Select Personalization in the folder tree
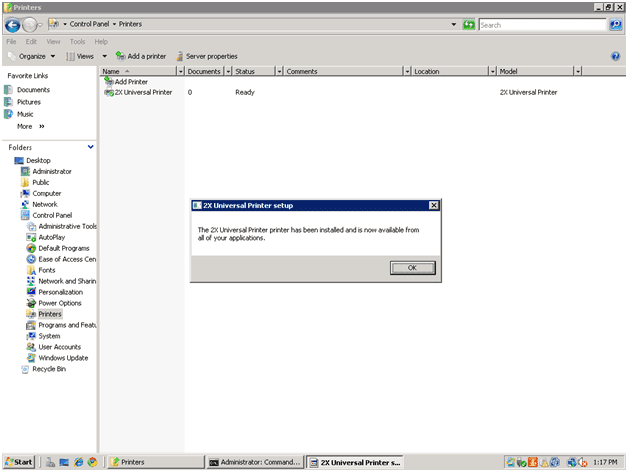 (x=60, y=292)
